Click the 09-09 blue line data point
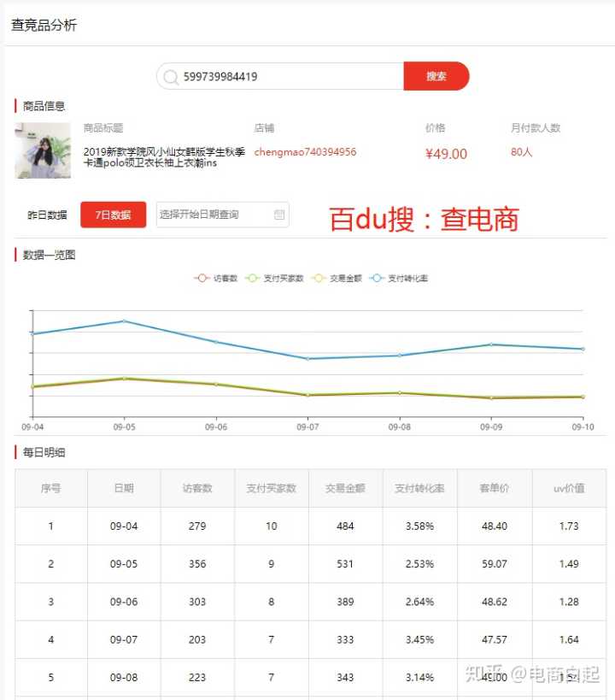The image size is (615, 700). [491, 344]
